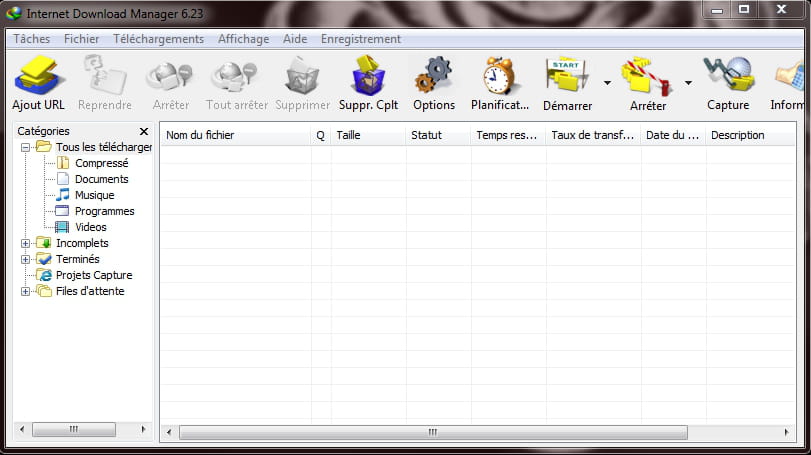Open the Planificateur clock icon
811x455 pixels.
tap(499, 75)
